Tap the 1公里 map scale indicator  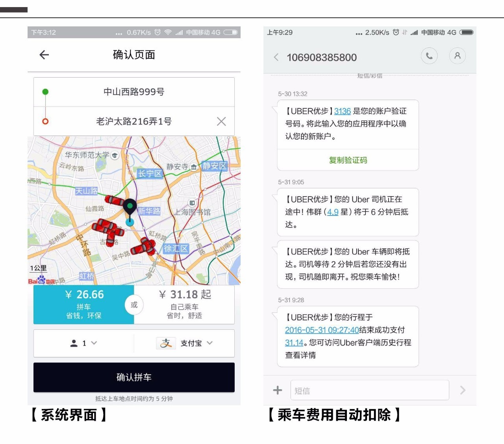pyautogui.click(x=38, y=268)
